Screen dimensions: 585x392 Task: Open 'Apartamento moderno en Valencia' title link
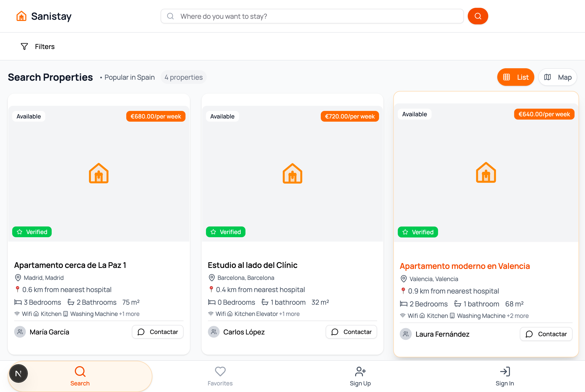point(465,266)
